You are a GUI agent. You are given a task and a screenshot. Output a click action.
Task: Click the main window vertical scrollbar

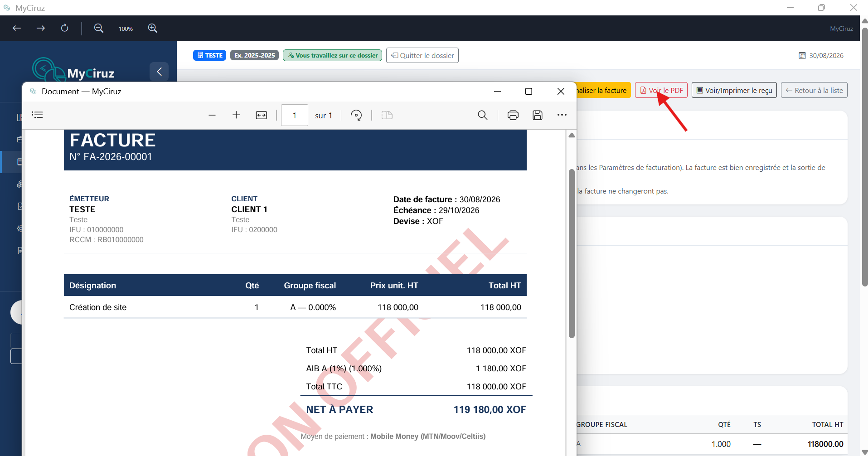(x=864, y=157)
